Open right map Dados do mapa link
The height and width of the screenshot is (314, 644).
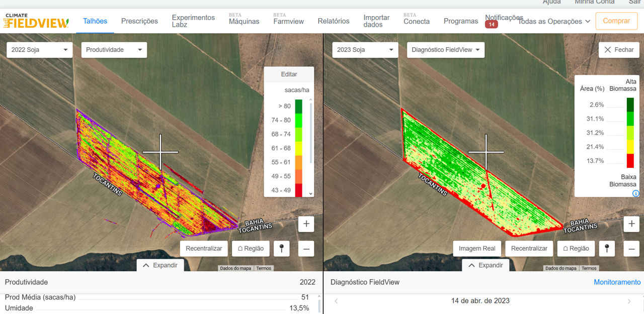(561, 268)
